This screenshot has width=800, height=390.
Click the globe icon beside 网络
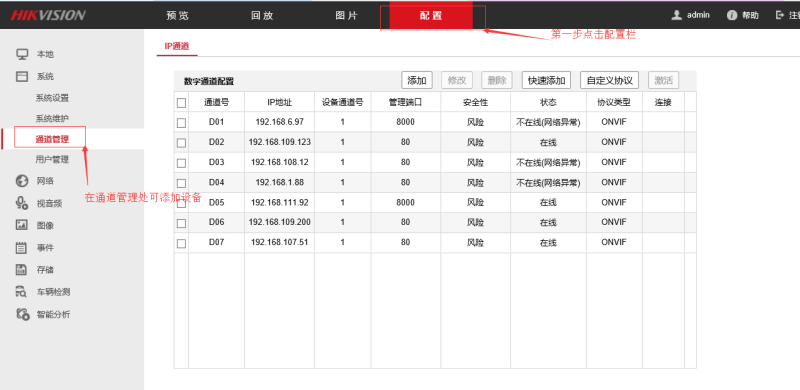point(21,181)
